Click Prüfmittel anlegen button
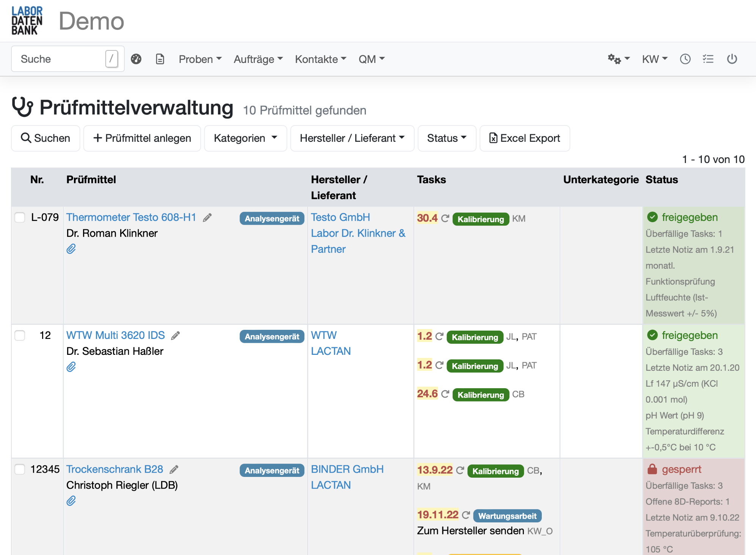The image size is (756, 555). [142, 138]
